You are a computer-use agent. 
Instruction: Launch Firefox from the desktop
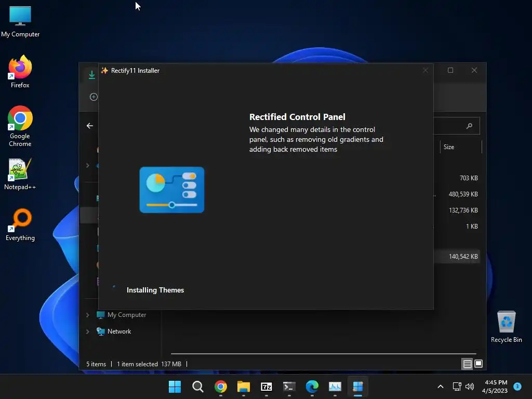click(x=20, y=72)
